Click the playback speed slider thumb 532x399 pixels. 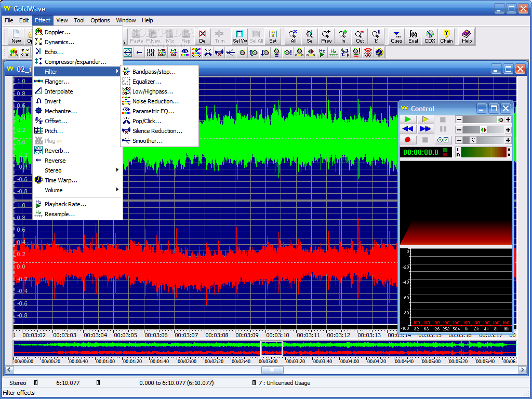[x=473, y=140]
